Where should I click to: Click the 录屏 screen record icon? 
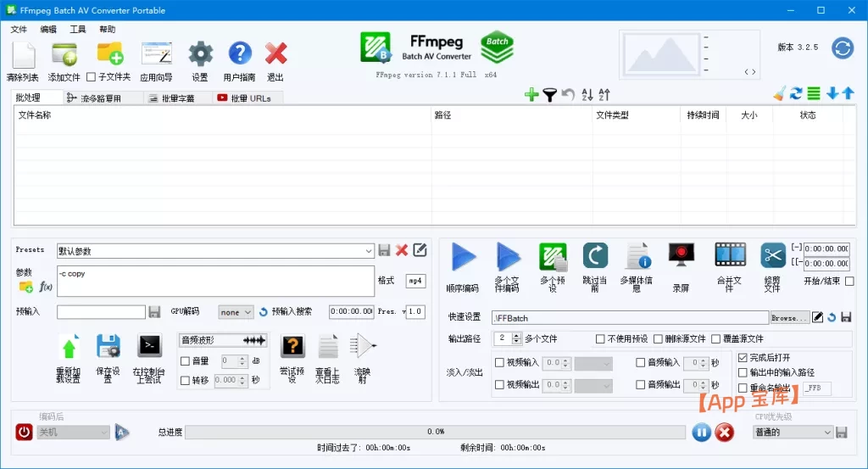pyautogui.click(x=681, y=256)
